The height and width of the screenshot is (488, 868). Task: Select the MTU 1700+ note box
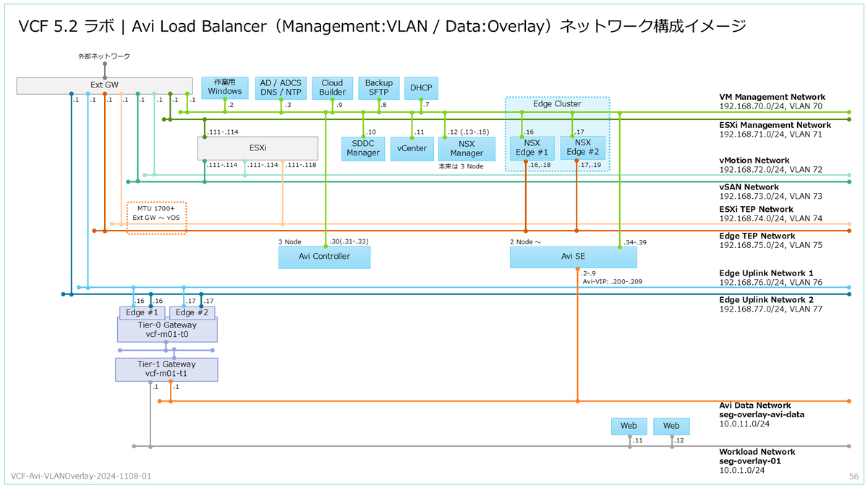pos(157,218)
